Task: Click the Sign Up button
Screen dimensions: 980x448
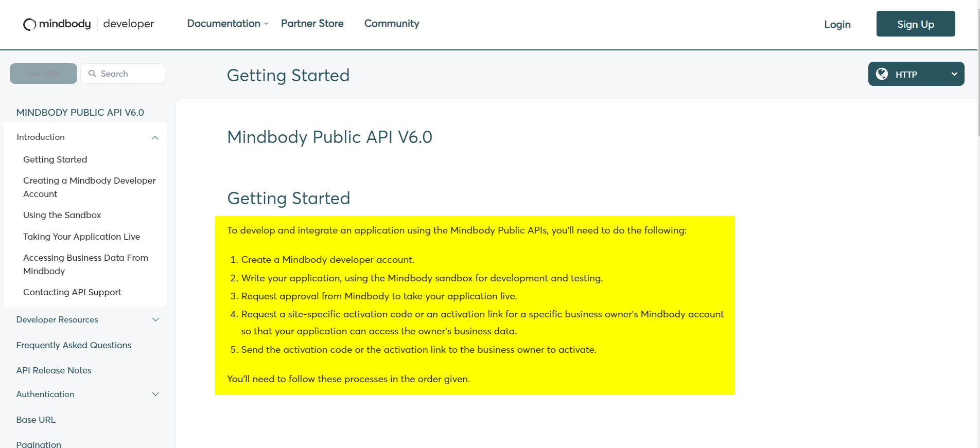Action: (x=916, y=24)
